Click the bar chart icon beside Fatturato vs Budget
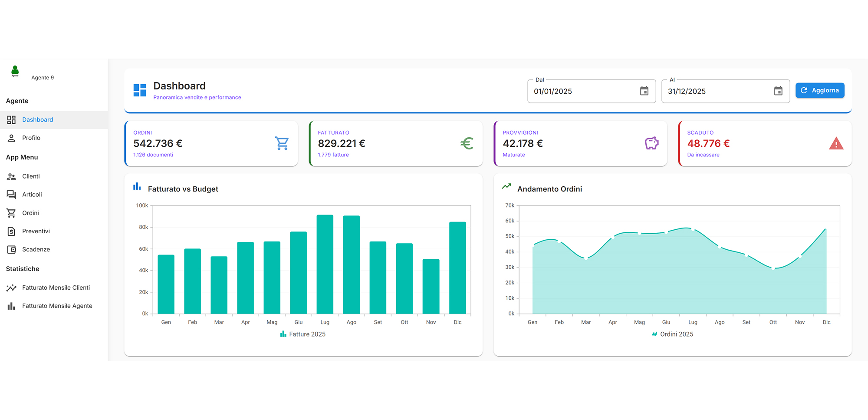 (x=137, y=186)
